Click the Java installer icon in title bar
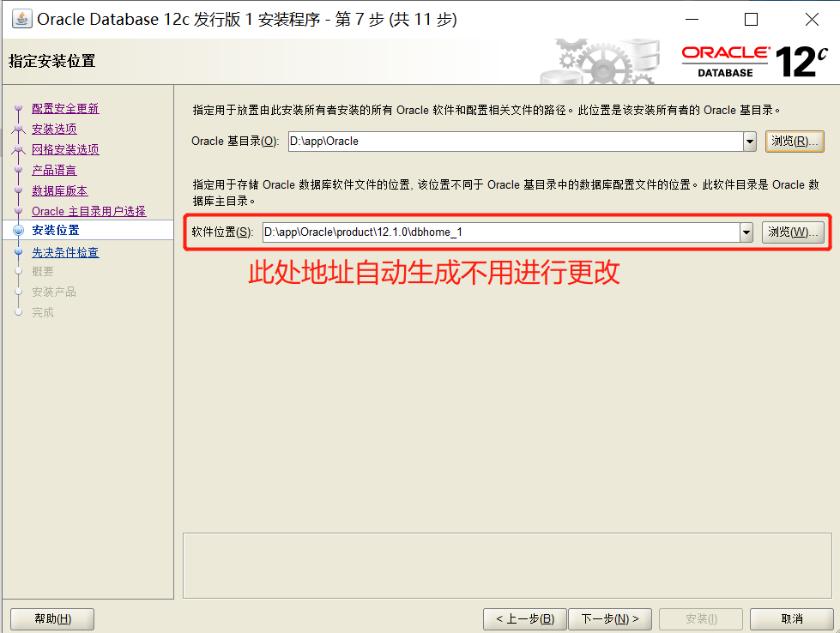Image resolution: width=840 pixels, height=633 pixels. [21, 19]
